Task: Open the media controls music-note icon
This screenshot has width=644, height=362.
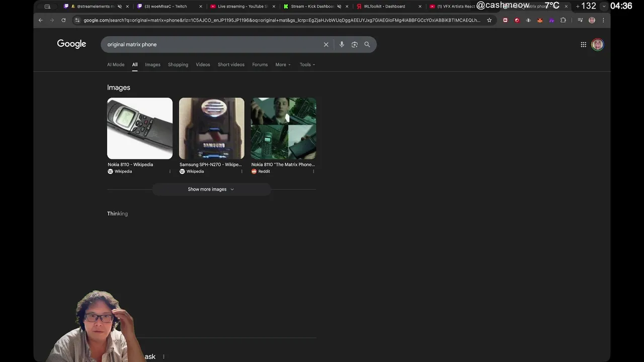Action: click(x=580, y=20)
